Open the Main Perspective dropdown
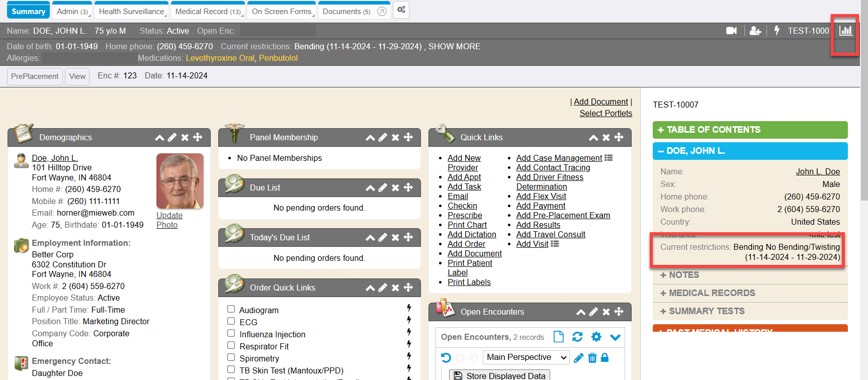This screenshot has width=868, height=380. (x=526, y=357)
